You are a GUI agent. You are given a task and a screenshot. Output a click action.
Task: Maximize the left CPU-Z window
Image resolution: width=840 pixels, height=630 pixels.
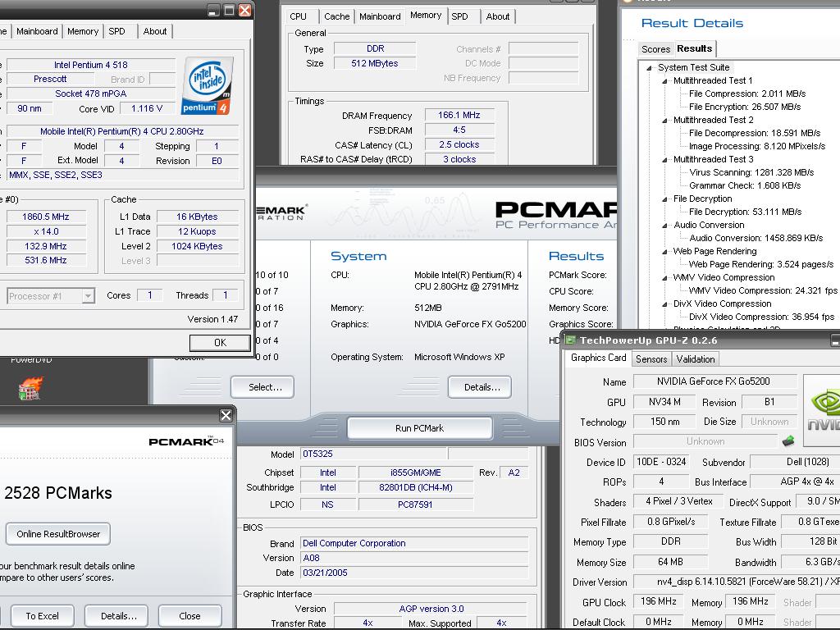coord(230,10)
